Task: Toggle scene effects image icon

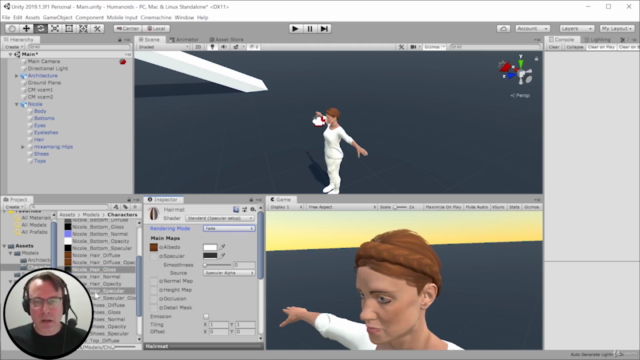Action: pos(236,47)
